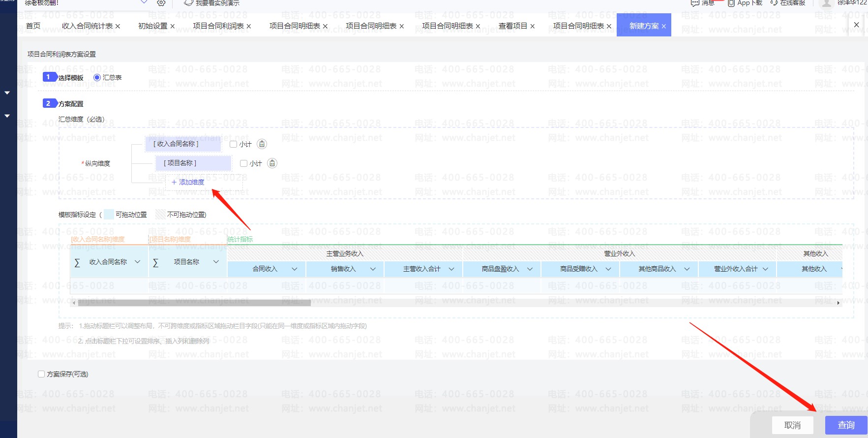Close the 项目合同利润表 tab

point(249,26)
